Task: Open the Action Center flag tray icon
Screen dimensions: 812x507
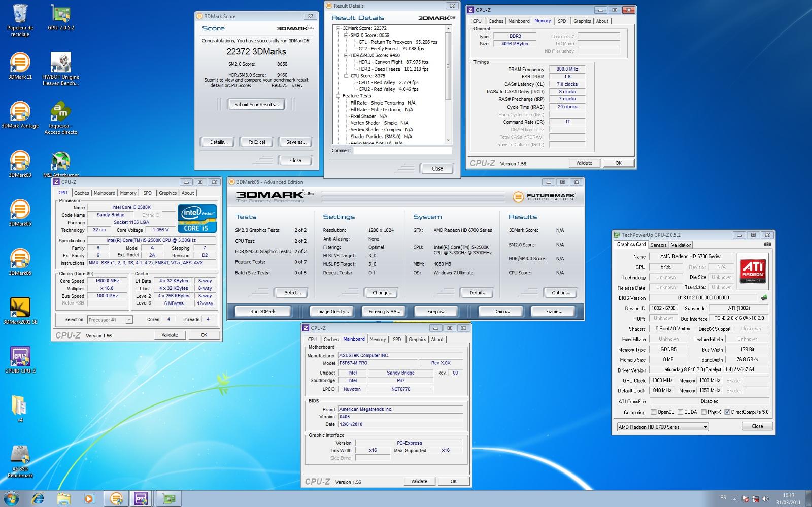Action: point(746,499)
